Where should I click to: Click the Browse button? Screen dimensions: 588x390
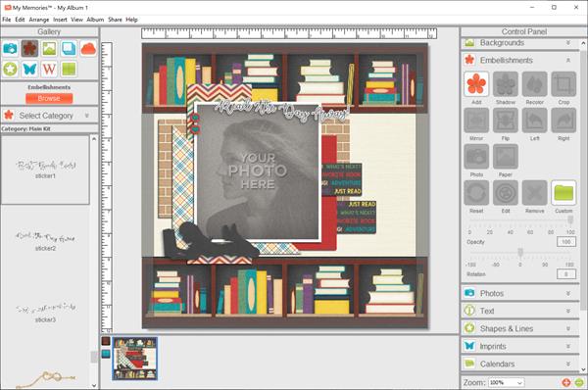(x=49, y=98)
